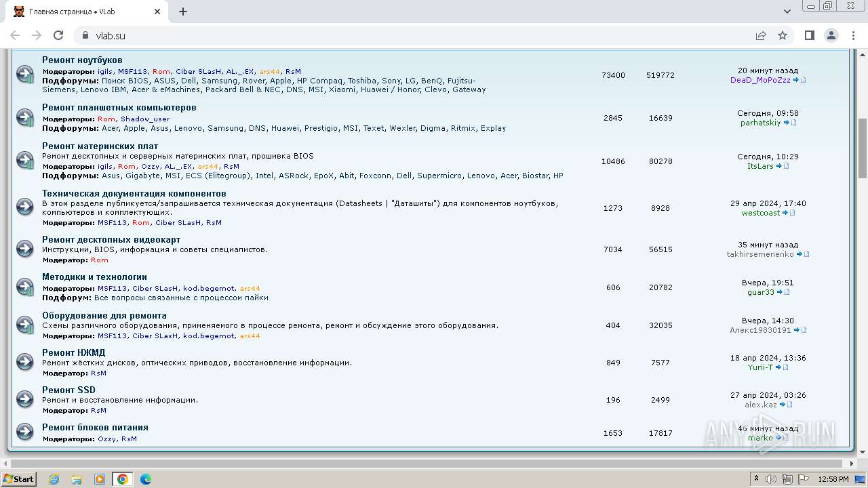Open the Prestigio tablet subforum
The width and height of the screenshot is (868, 488).
pos(321,128)
